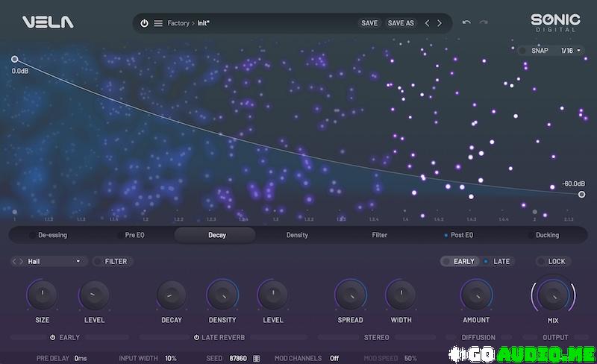The image size is (597, 364).
Task: Load the next preset arrow
Action: point(440,23)
